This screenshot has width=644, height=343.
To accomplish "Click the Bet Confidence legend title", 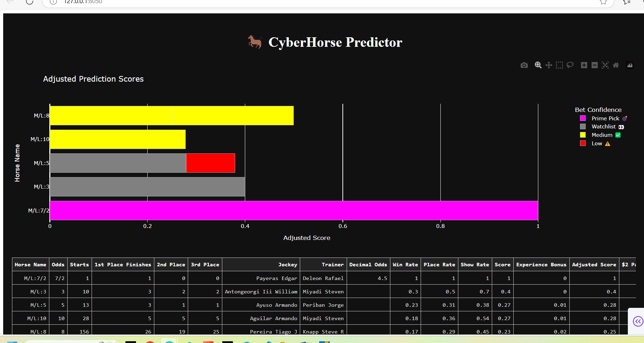I will click(598, 110).
